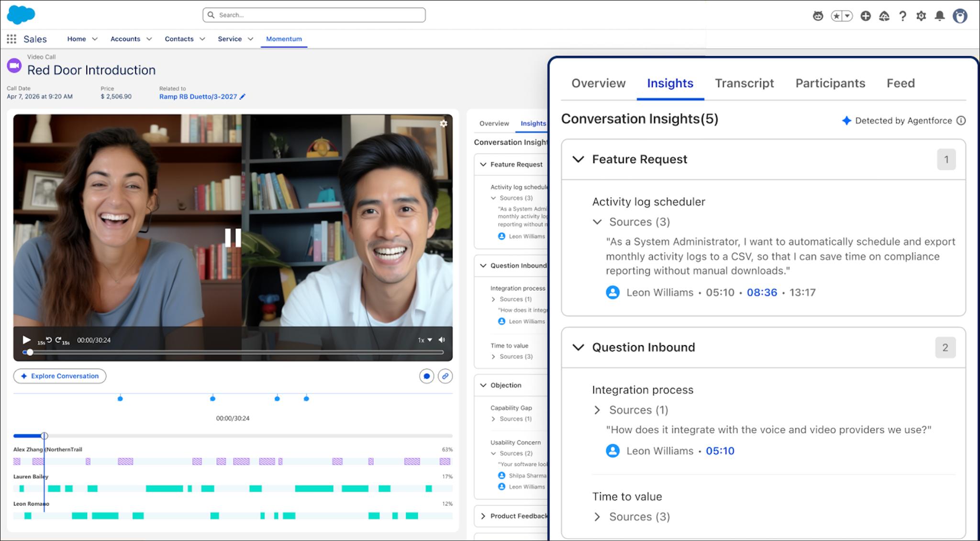Jump to timestamp 05:10 under Integration process
Screen dimensions: 980x541
(720, 451)
